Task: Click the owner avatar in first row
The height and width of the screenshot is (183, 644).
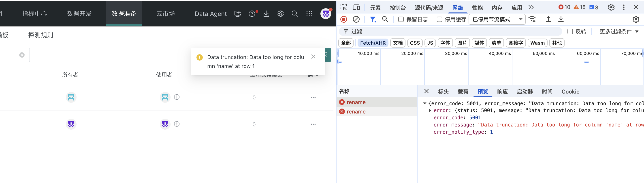Action: pyautogui.click(x=71, y=97)
